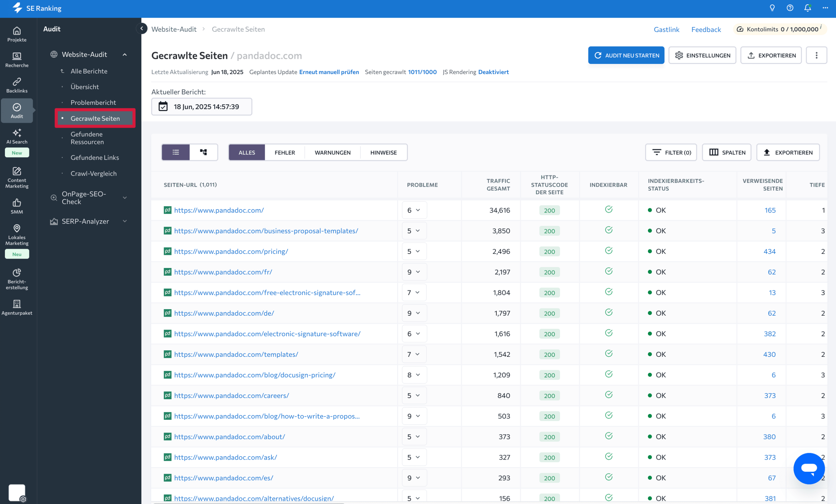Open the AI Search sidebar icon

pyautogui.click(x=17, y=136)
